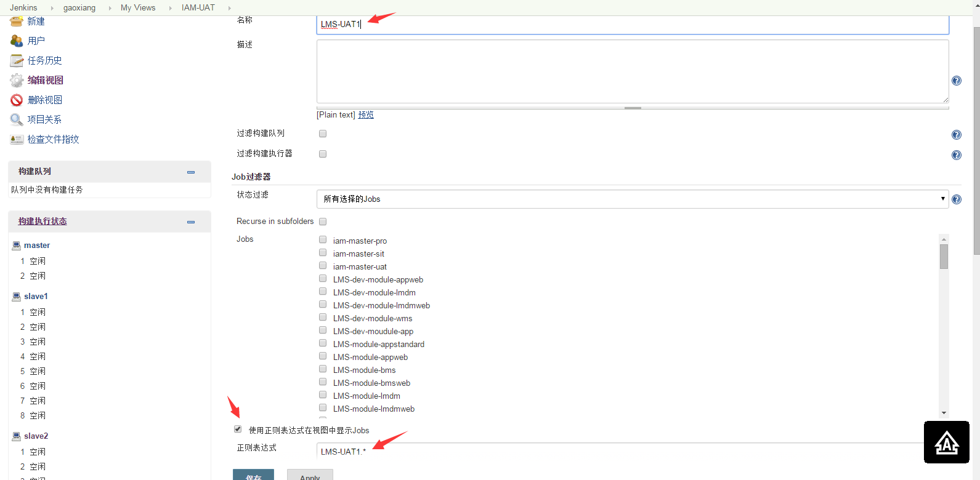This screenshot has height=480, width=980.
Task: Open breadcrumb arrow after My Views
Action: [170, 8]
